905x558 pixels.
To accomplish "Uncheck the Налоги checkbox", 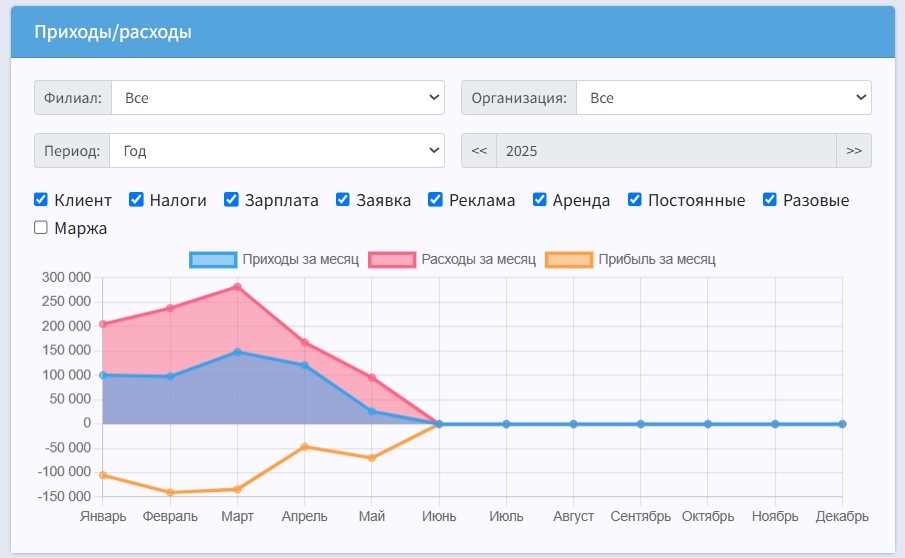I will point(136,200).
